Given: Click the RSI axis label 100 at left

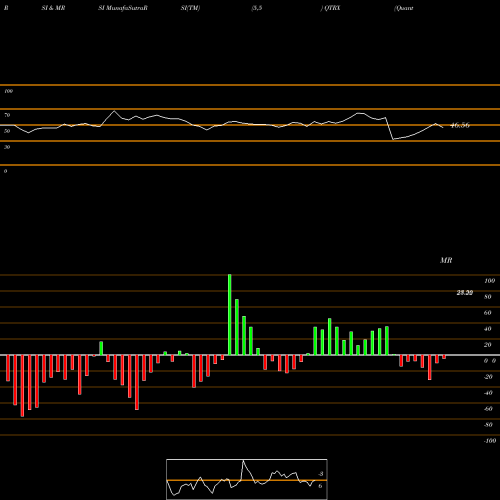Looking at the screenshot, I should pyautogui.click(x=8, y=91).
